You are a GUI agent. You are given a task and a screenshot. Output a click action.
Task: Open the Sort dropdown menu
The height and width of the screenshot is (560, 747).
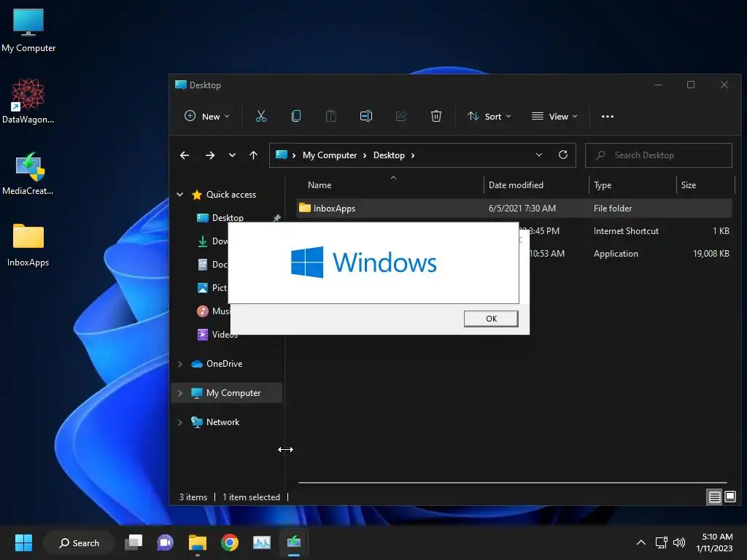click(x=489, y=116)
